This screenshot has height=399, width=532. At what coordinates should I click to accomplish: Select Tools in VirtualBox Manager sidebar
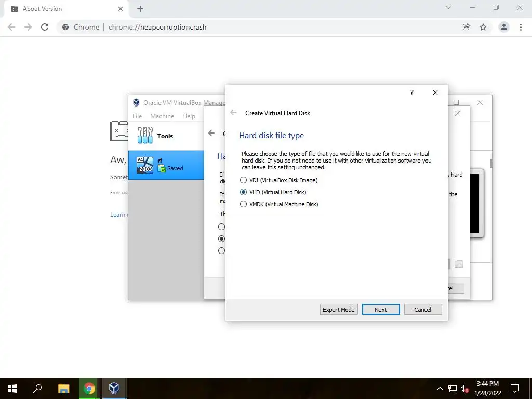coord(166,136)
